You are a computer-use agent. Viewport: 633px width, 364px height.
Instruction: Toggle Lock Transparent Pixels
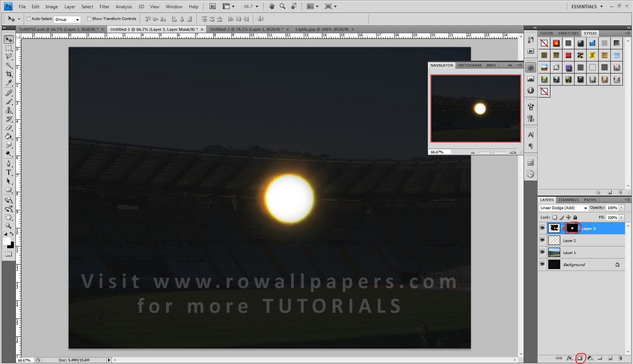tap(555, 217)
